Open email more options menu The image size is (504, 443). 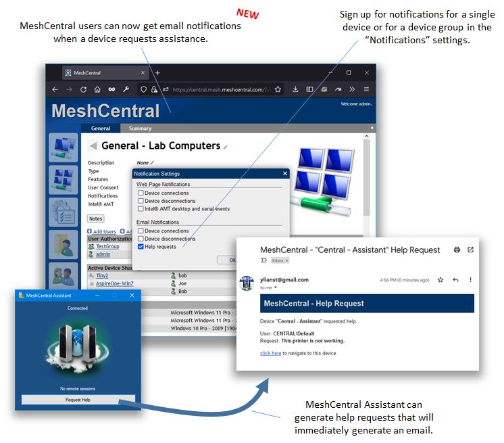[470, 279]
